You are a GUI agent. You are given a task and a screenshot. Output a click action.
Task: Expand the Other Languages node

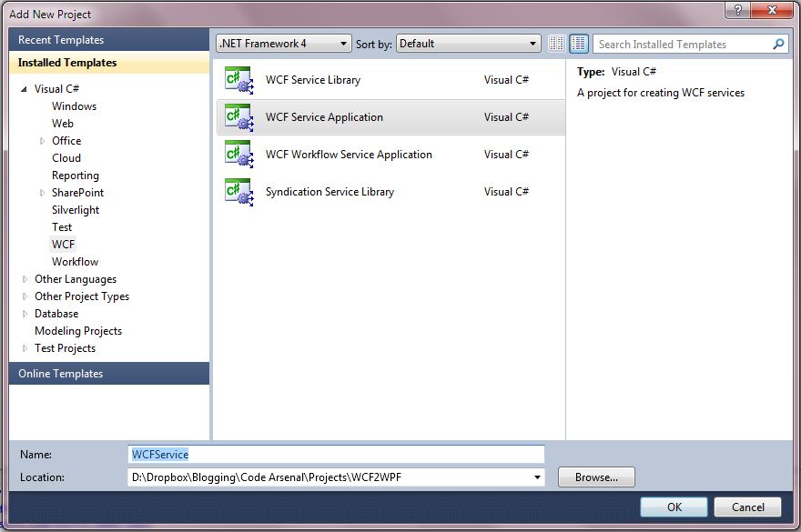click(x=25, y=279)
